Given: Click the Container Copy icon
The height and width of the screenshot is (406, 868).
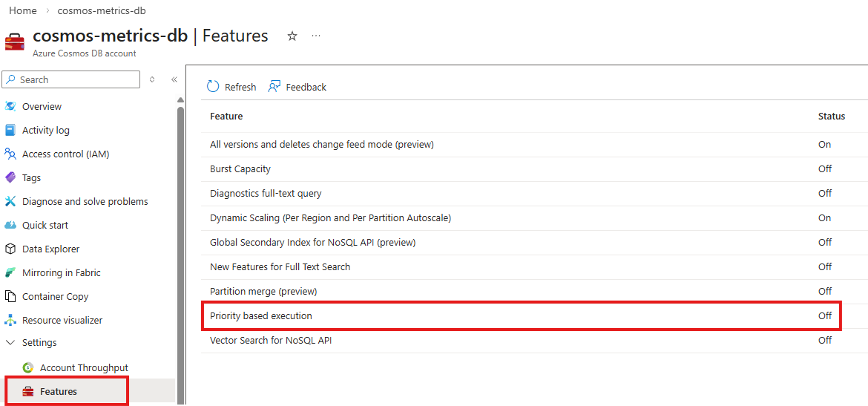Looking at the screenshot, I should coord(10,297).
